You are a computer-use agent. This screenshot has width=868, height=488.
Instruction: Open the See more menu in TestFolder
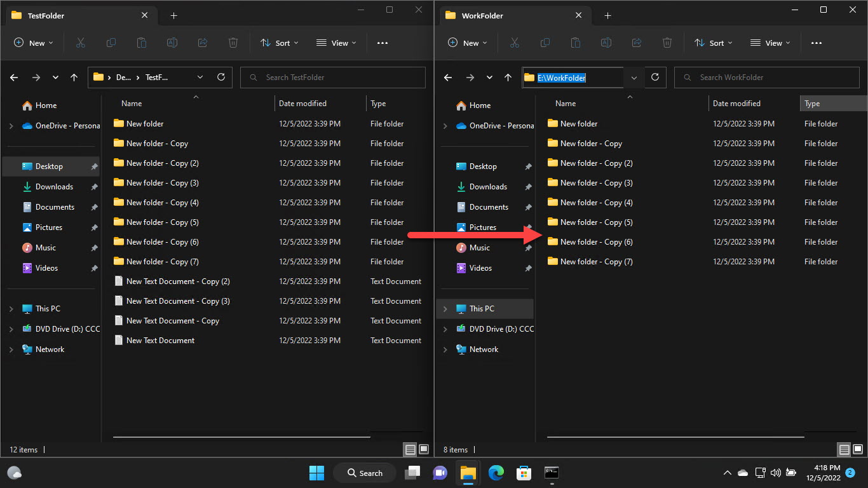pos(382,43)
